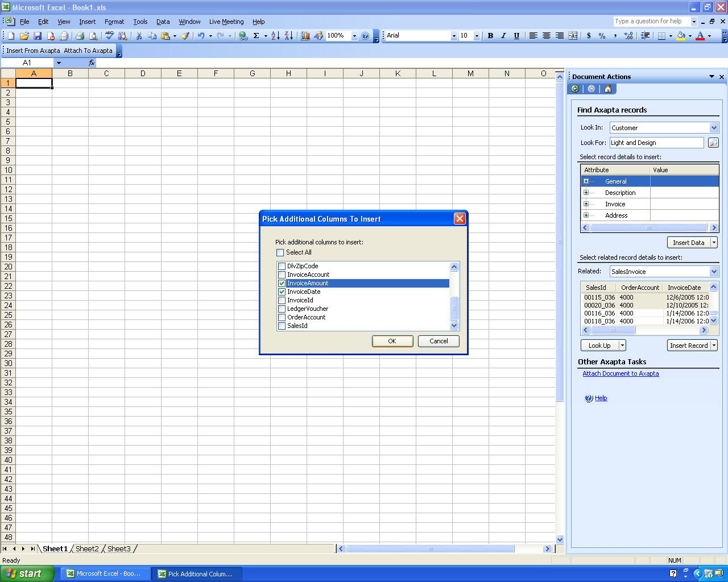
Task: Select the Format Painter brush icon
Action: 185,36
